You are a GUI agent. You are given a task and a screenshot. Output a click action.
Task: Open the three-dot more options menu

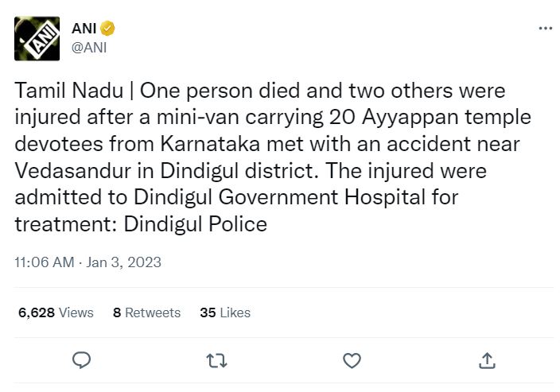pos(546,28)
